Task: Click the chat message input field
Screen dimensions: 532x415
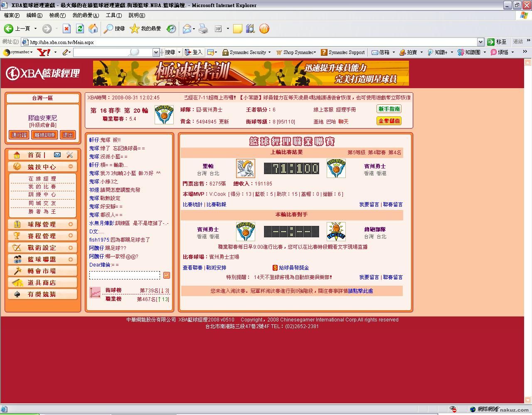Action: pos(124,275)
